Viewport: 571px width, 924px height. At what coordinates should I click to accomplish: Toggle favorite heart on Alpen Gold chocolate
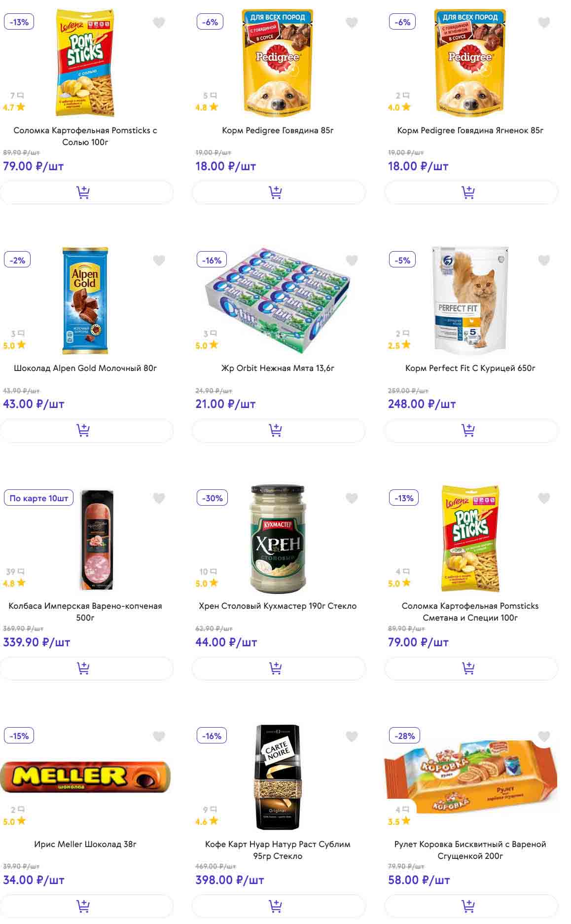pos(159,260)
